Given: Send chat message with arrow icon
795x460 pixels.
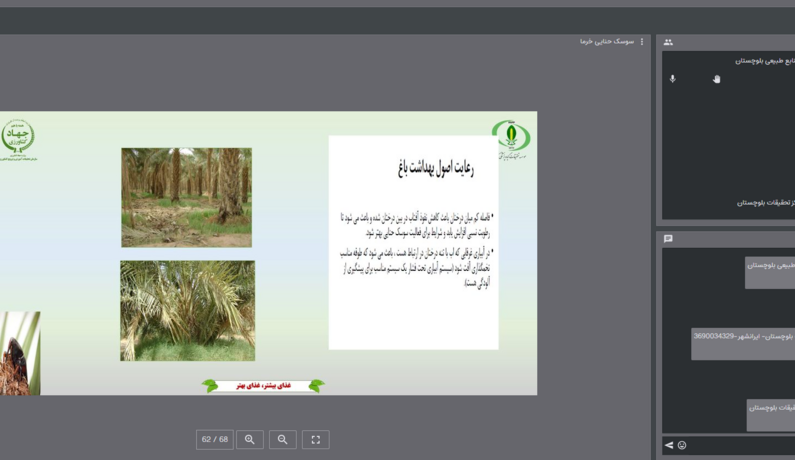Looking at the screenshot, I should (x=669, y=445).
